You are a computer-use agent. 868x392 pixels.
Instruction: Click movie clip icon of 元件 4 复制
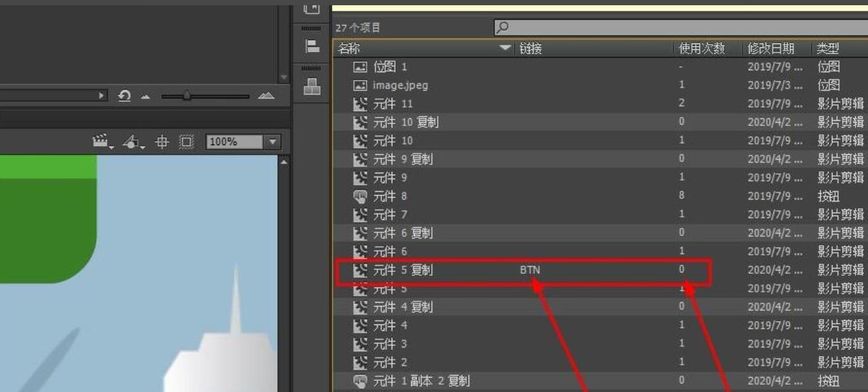[360, 307]
